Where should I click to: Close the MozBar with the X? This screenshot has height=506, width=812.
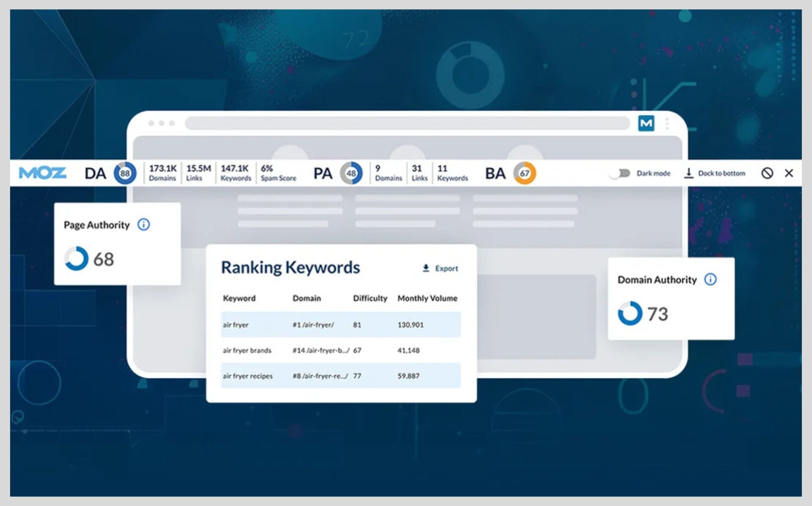(x=789, y=173)
